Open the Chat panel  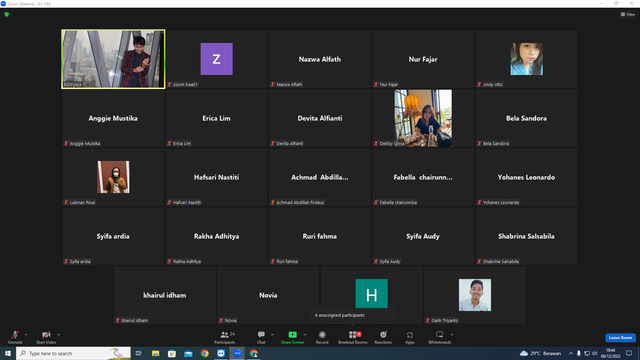(x=261, y=337)
